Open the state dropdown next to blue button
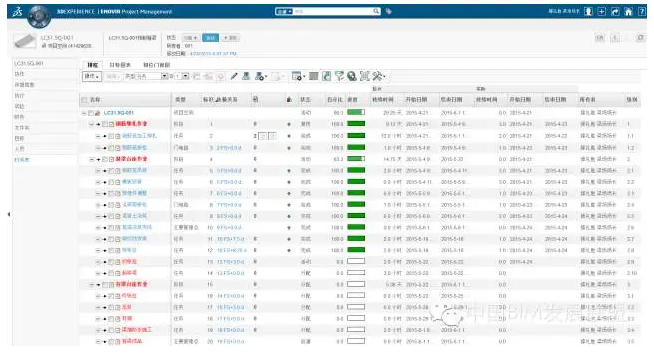Screen dimensions: 654x362 (x=191, y=38)
